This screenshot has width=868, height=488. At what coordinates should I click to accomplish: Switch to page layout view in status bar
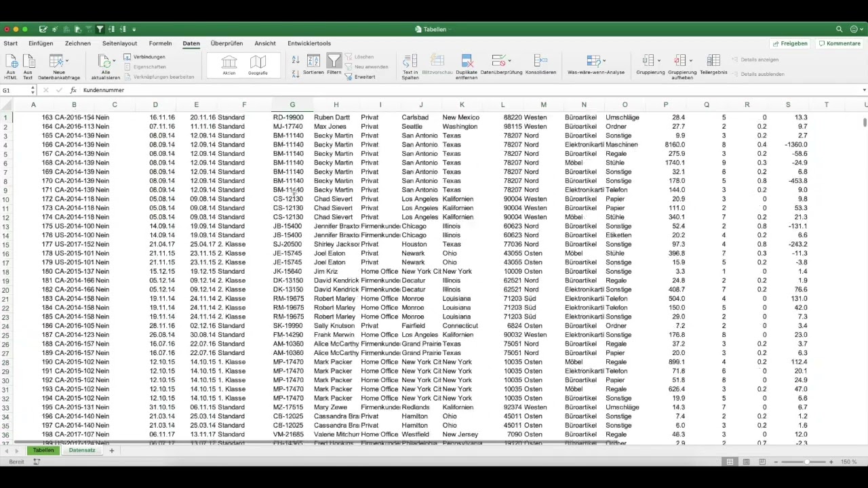pos(746,462)
